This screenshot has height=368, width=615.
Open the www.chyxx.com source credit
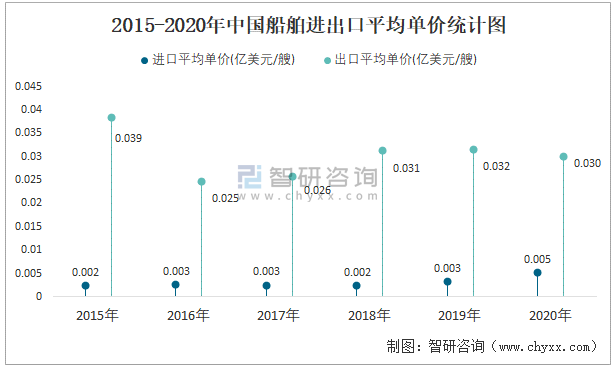[544, 347]
